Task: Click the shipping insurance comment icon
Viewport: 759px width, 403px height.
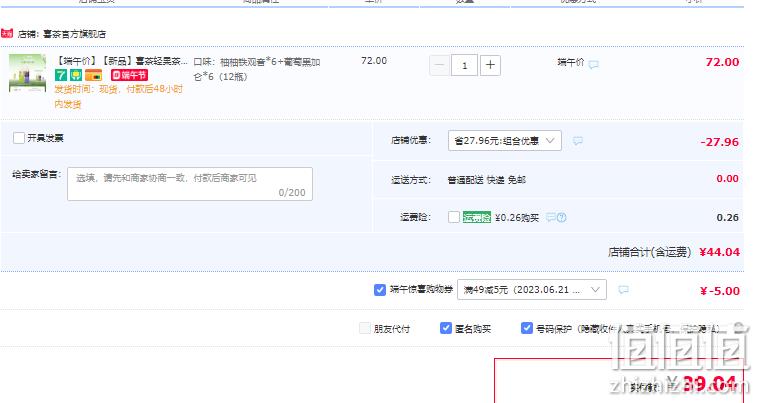Action: point(550,217)
